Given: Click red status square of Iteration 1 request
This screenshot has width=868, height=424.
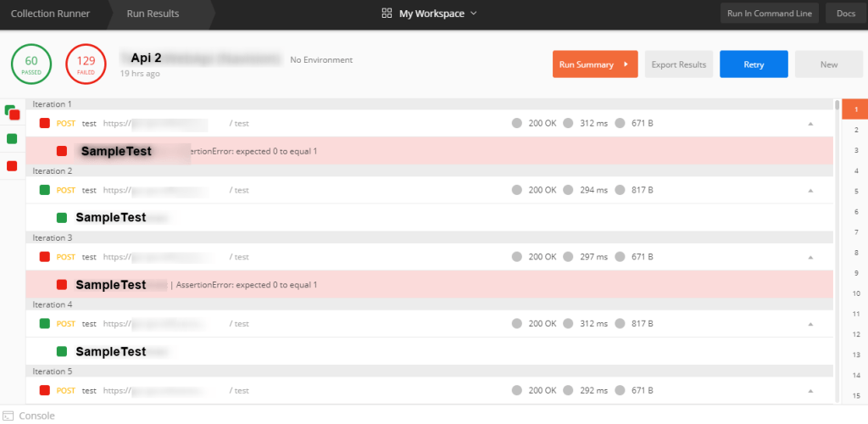Looking at the screenshot, I should point(45,123).
